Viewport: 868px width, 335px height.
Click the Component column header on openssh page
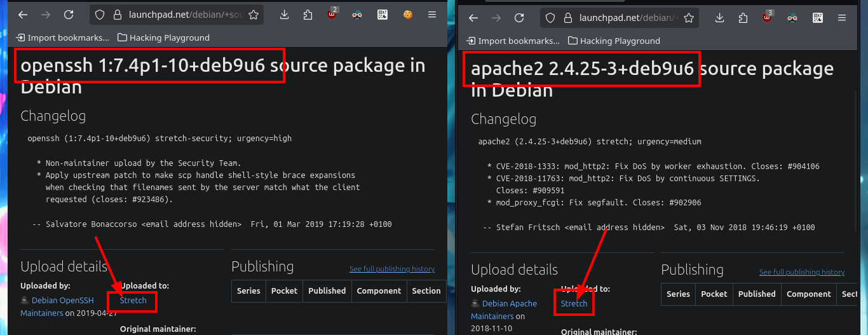pos(379,291)
